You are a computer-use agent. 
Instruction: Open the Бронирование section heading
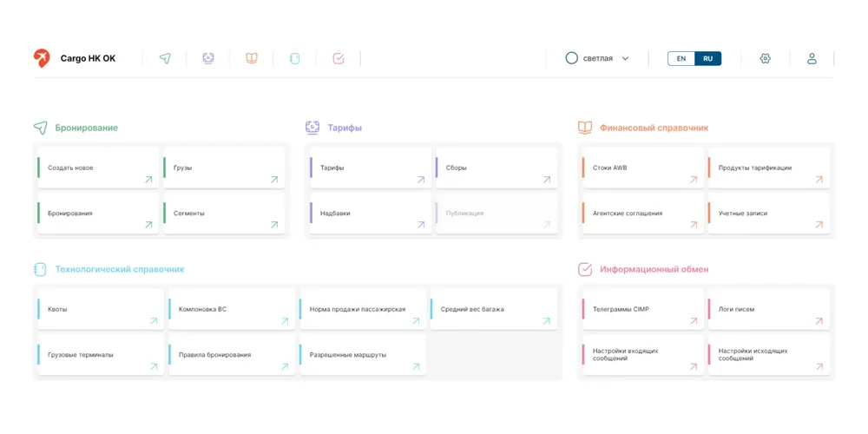86,128
